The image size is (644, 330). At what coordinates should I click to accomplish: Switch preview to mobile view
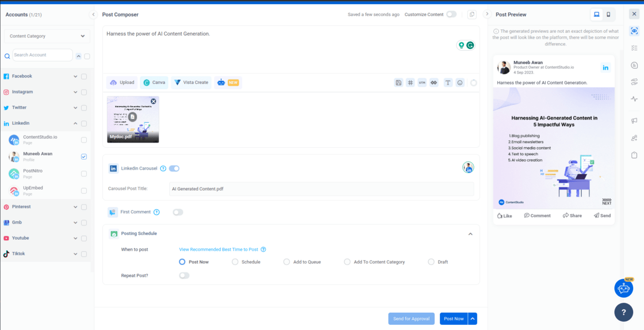[609, 14]
